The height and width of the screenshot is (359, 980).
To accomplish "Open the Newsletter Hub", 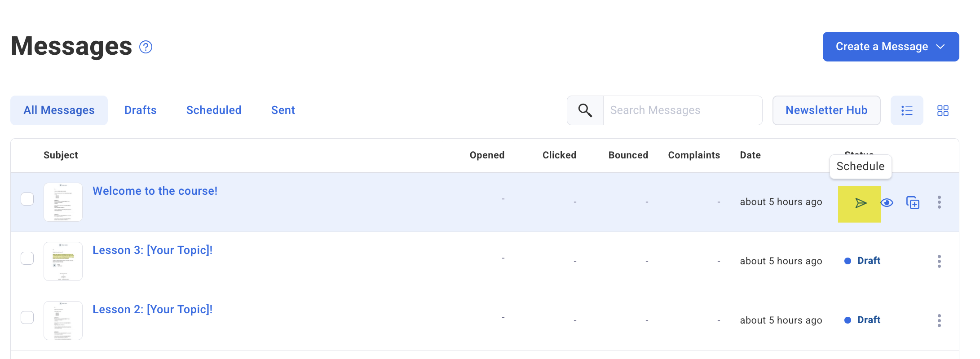I will (x=826, y=110).
